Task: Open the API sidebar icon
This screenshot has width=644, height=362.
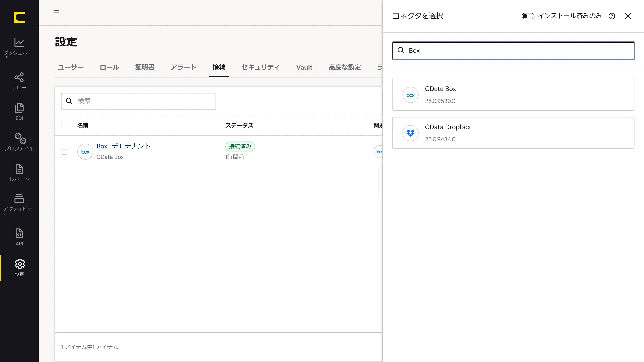Action: (19, 233)
